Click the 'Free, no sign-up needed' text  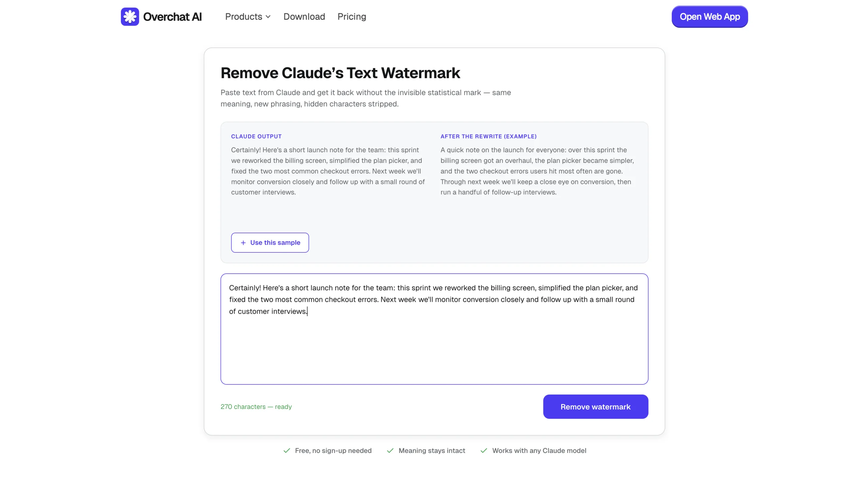(x=333, y=450)
